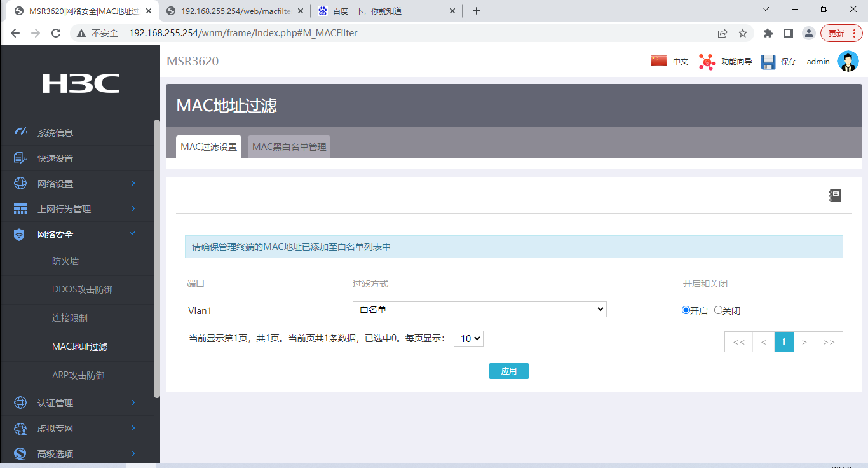Click the 网络设置 globe icon
The image size is (868, 468).
click(x=20, y=184)
